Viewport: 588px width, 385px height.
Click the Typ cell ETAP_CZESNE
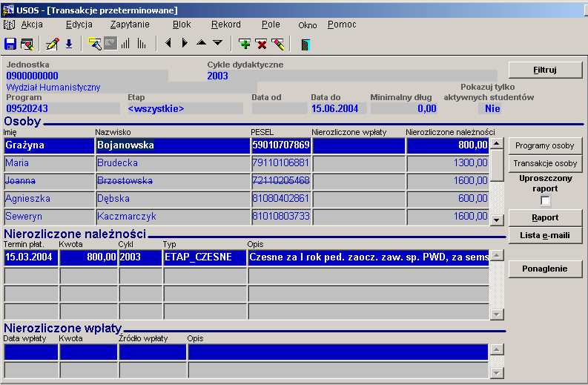click(x=205, y=257)
